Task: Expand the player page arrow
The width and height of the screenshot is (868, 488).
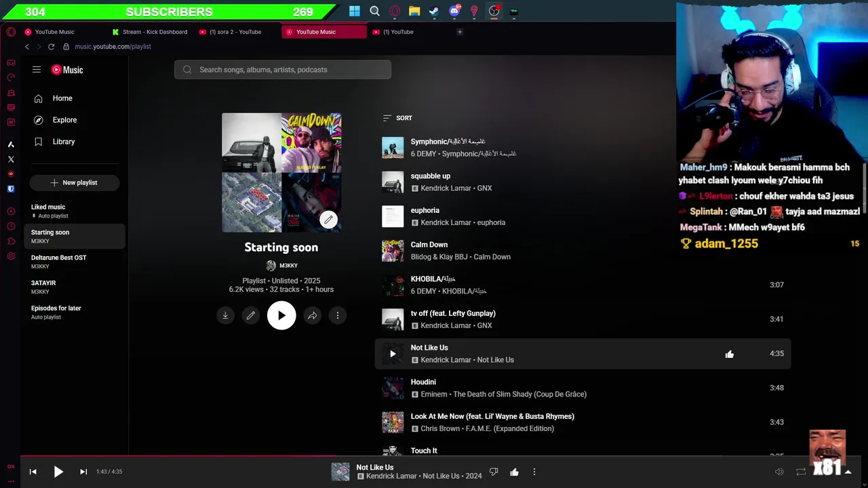Action: tap(848, 472)
